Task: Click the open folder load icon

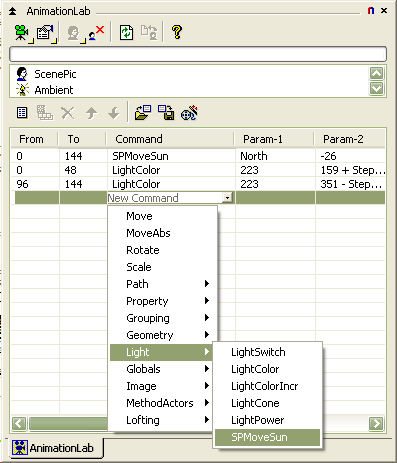Action: (143, 113)
